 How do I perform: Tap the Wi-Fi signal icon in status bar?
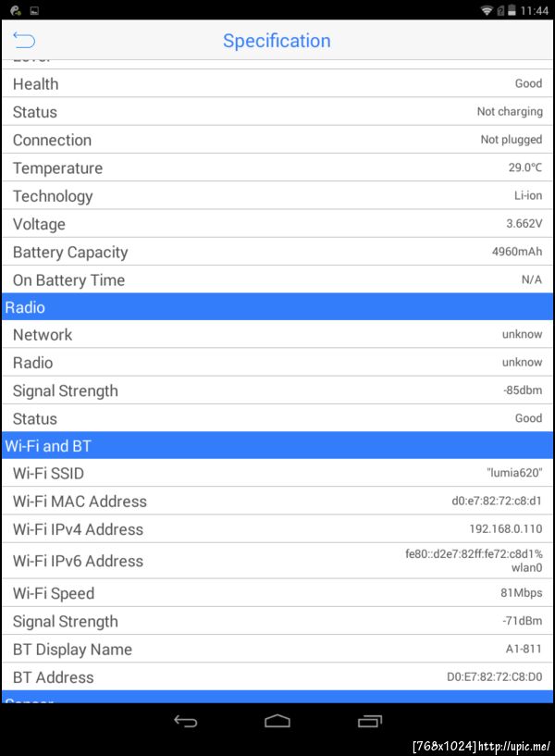tap(487, 10)
